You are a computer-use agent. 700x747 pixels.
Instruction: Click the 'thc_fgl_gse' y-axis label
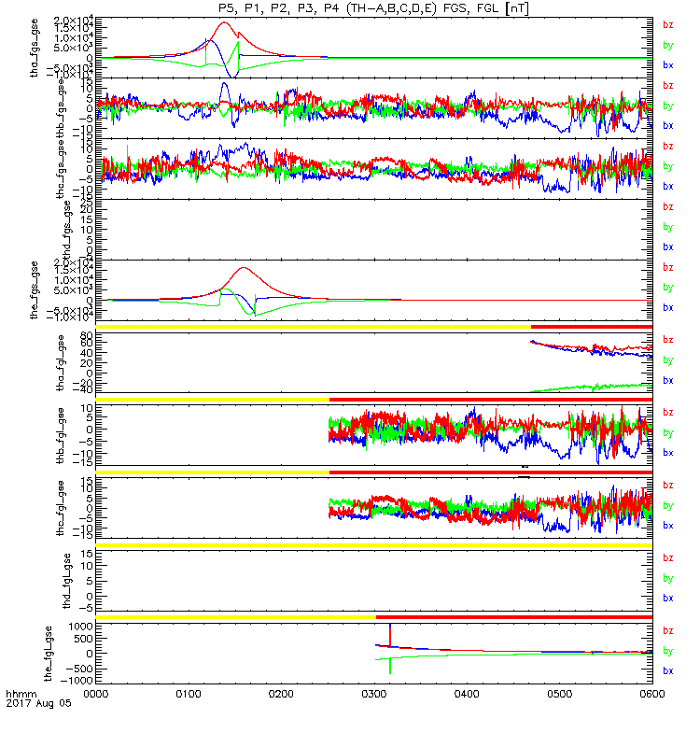click(61, 508)
